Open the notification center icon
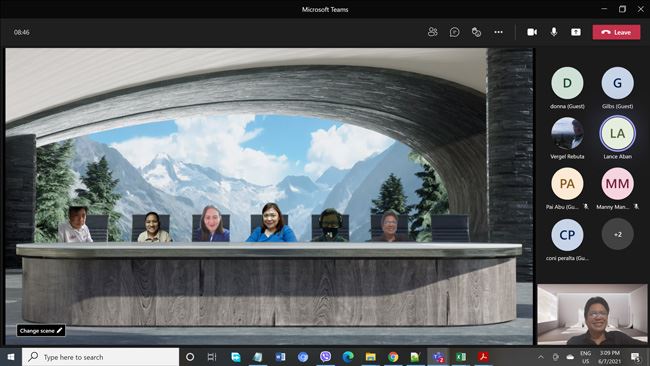This screenshot has height=366, width=650. (635, 357)
